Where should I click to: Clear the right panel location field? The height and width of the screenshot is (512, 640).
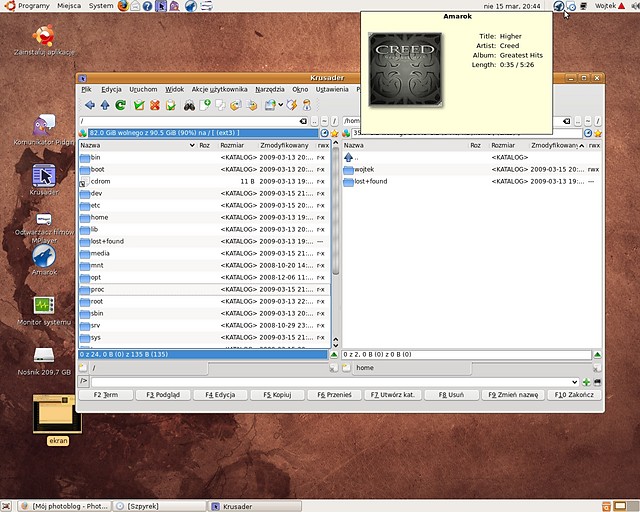point(567,121)
